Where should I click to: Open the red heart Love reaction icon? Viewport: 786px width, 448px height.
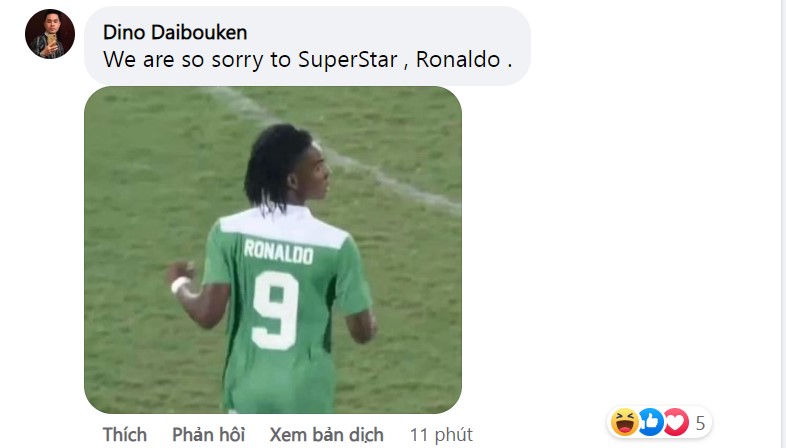coord(676,422)
